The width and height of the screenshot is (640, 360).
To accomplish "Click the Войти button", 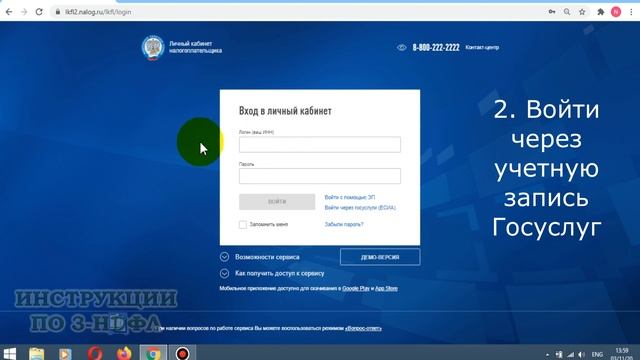I will [277, 202].
